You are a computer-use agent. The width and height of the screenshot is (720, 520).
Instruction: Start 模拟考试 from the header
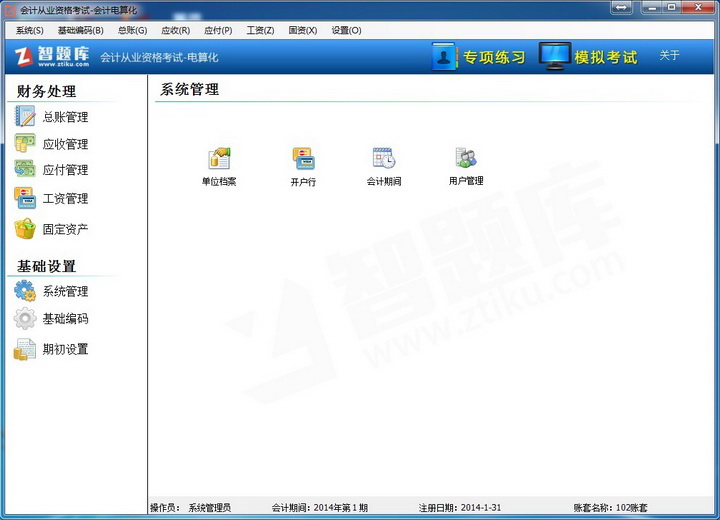click(x=589, y=57)
